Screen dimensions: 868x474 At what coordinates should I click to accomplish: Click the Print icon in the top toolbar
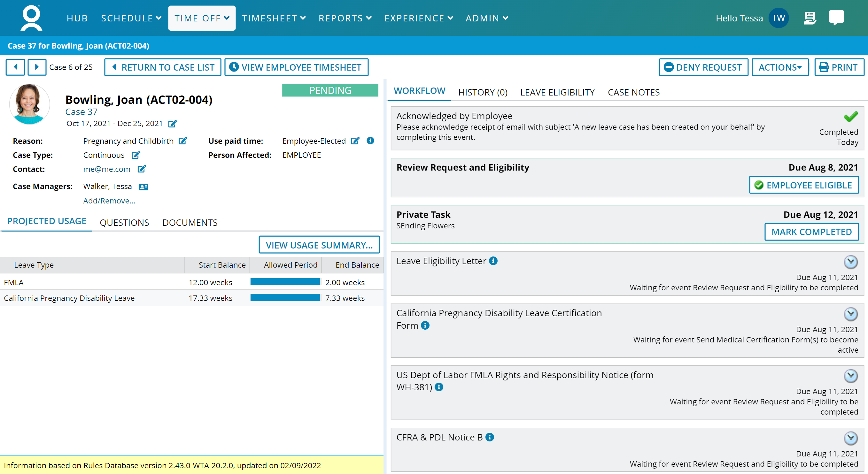tap(824, 67)
